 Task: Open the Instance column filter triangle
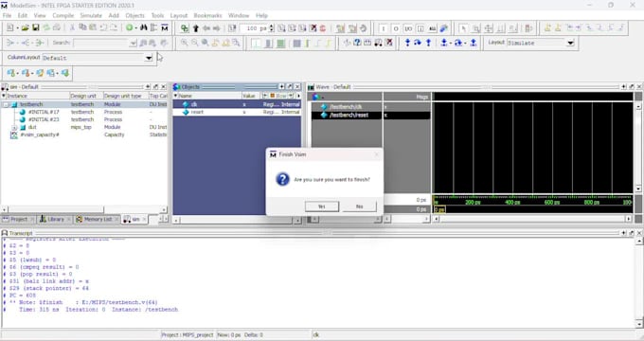click(4, 96)
